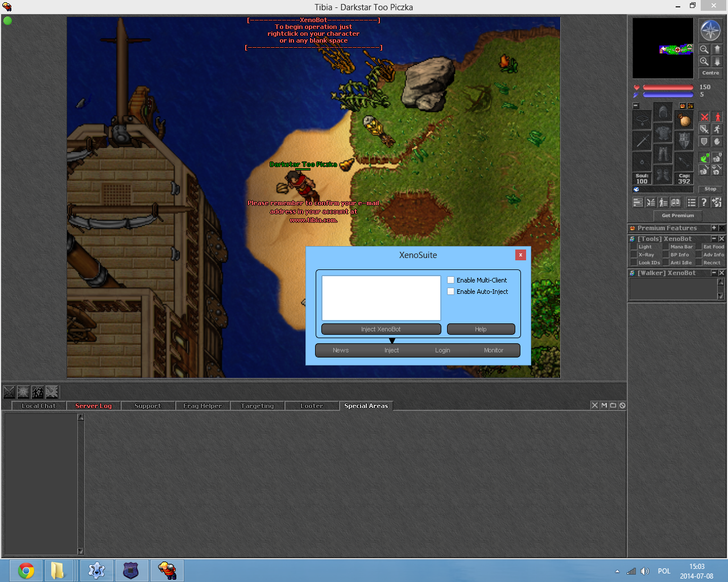
Task: Open the Support channel tab
Action: (x=148, y=406)
